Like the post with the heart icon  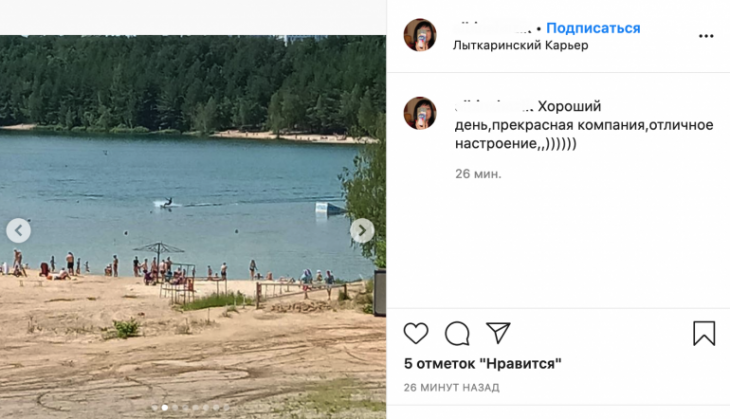tap(416, 333)
